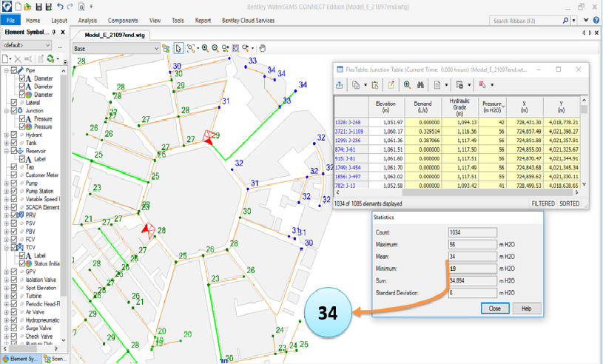Open junction link 1328: J-268
603x364 pixels.
pos(348,122)
